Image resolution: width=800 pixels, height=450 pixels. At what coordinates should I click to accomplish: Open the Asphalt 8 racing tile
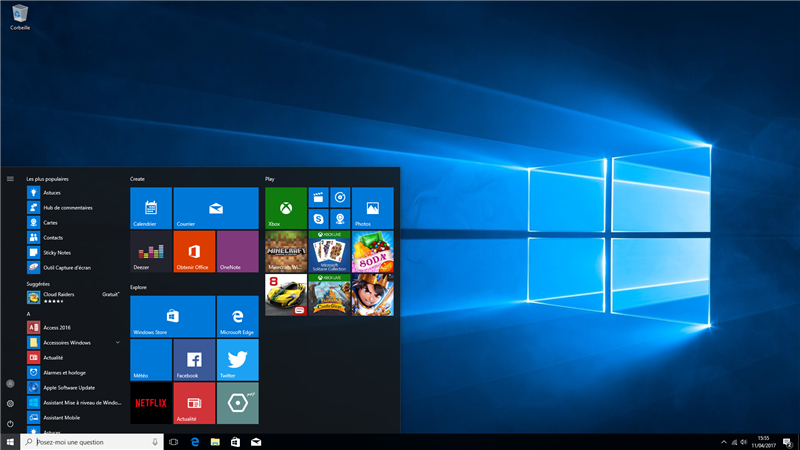[x=286, y=295]
